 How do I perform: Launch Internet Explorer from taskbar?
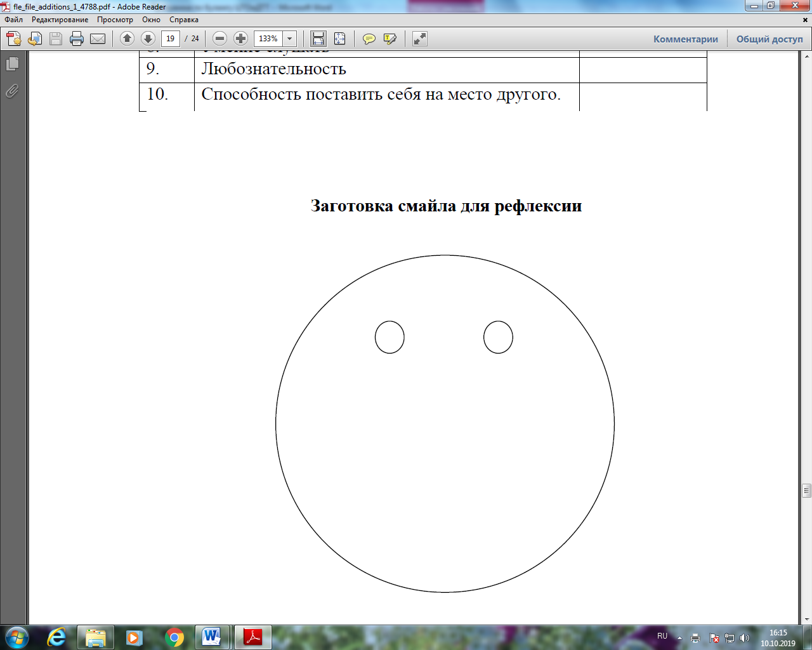(x=56, y=637)
